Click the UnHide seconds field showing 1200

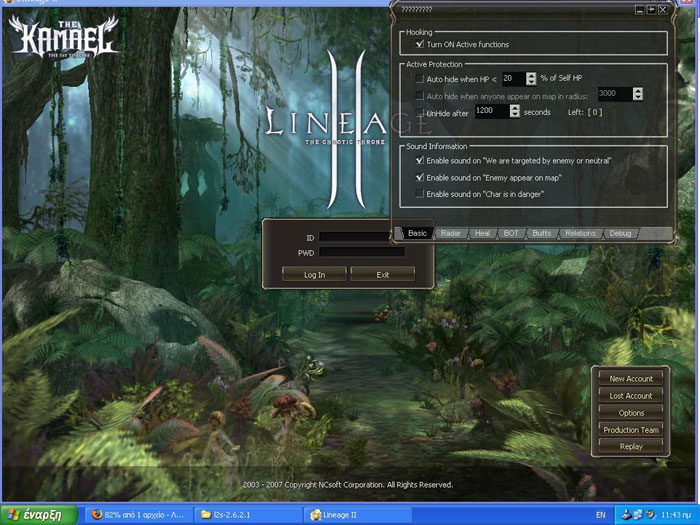pyautogui.click(x=492, y=111)
